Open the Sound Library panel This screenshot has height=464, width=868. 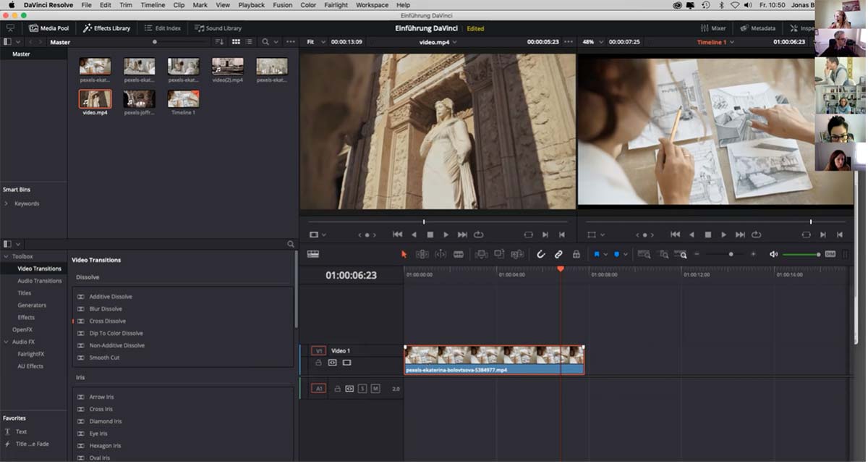pos(218,28)
